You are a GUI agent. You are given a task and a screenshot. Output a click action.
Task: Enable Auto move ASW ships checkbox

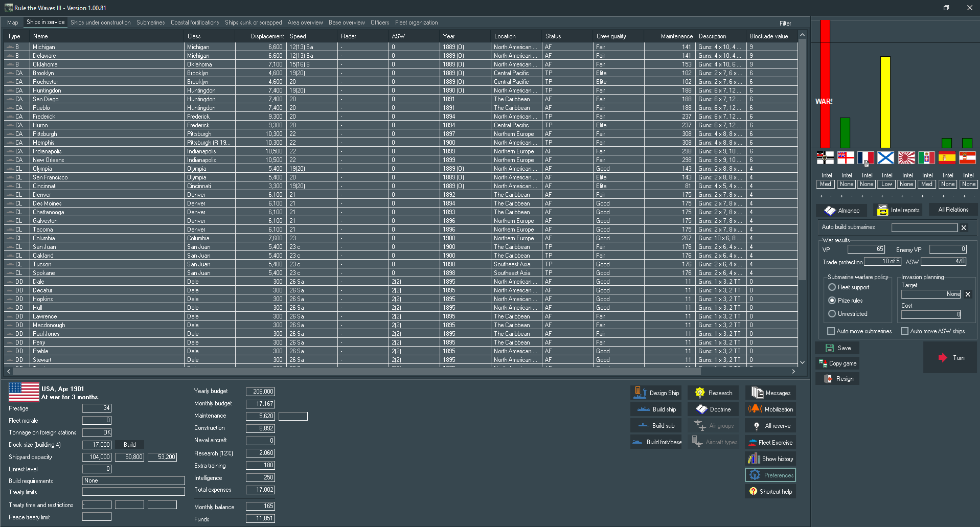point(904,331)
